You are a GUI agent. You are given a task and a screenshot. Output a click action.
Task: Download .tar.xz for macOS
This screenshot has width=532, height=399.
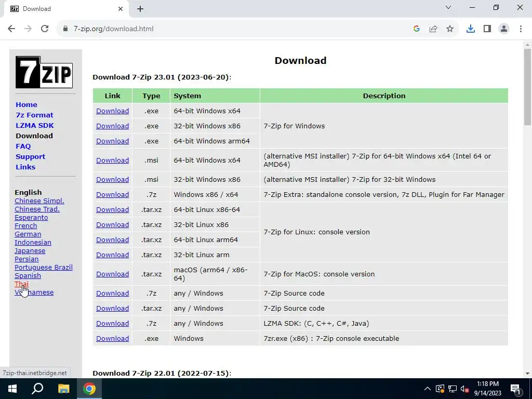click(x=112, y=274)
